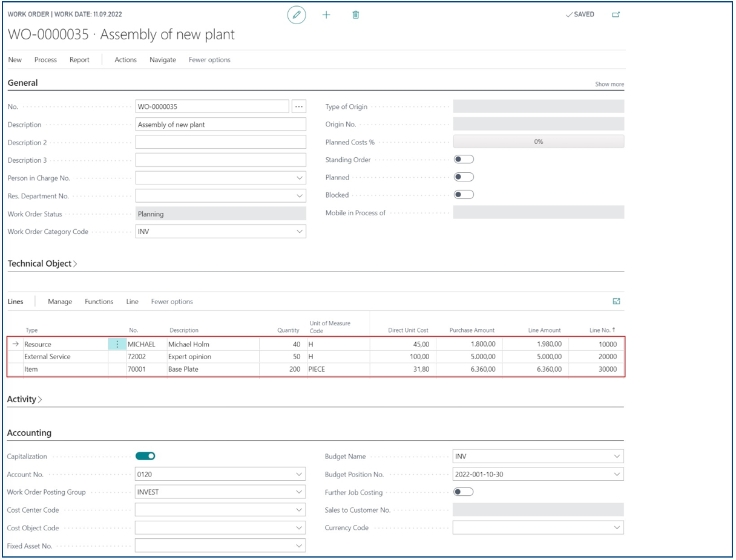Turn off the Capitalization switch
Screen dimensions: 736x560
[x=145, y=456]
